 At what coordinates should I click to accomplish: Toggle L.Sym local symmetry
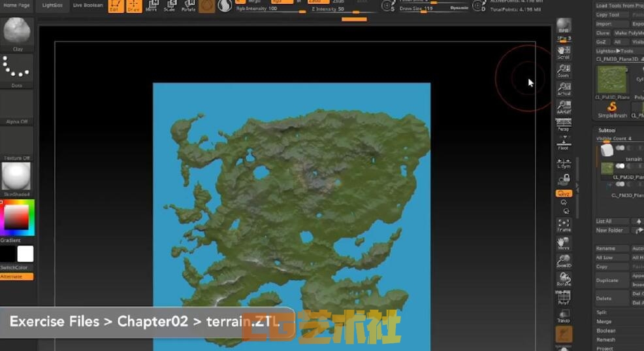click(564, 163)
